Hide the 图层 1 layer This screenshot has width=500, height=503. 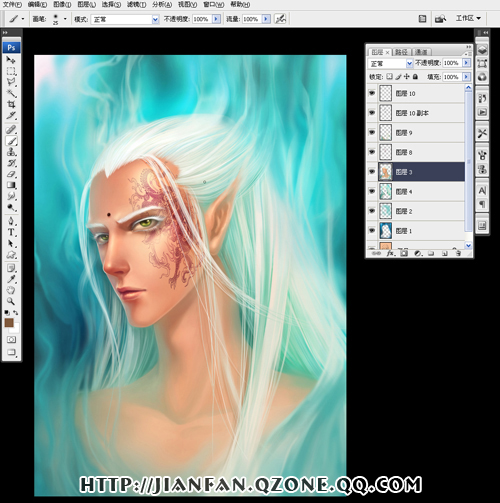coord(372,231)
